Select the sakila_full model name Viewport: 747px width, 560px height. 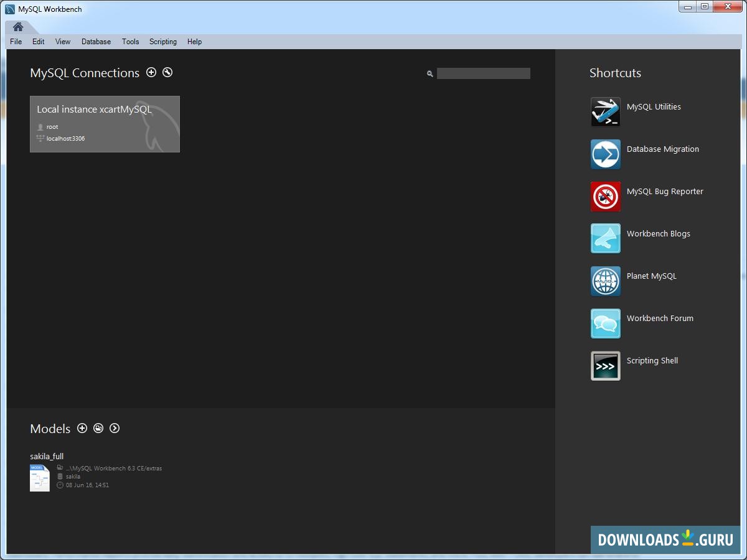47,456
